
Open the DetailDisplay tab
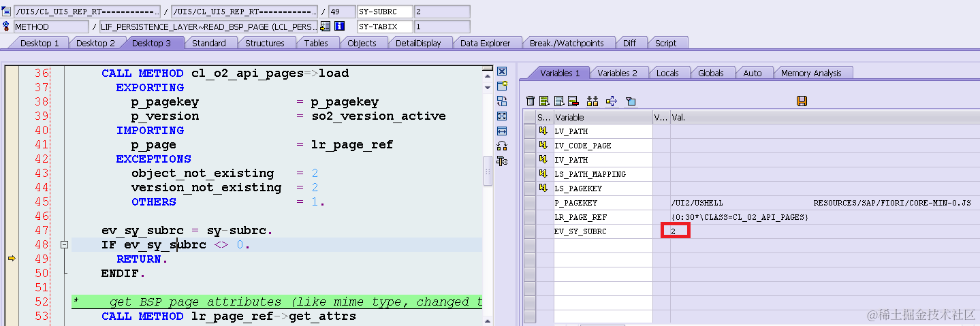point(418,43)
